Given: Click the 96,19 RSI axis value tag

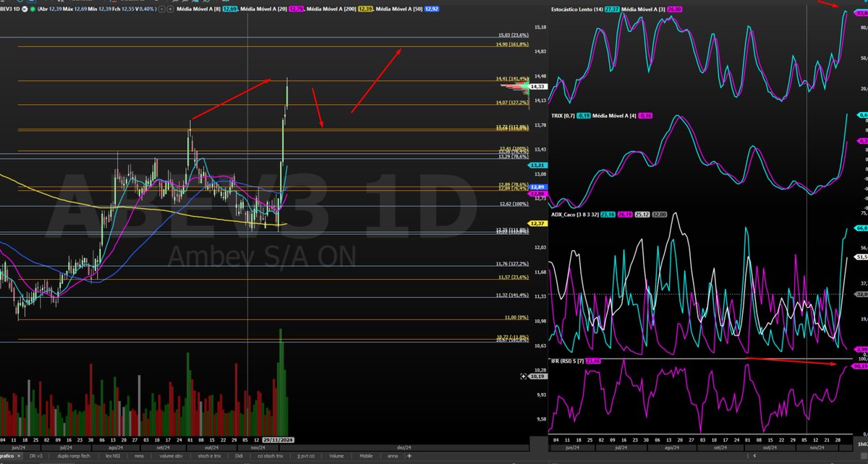Looking at the screenshot, I should point(859,366).
